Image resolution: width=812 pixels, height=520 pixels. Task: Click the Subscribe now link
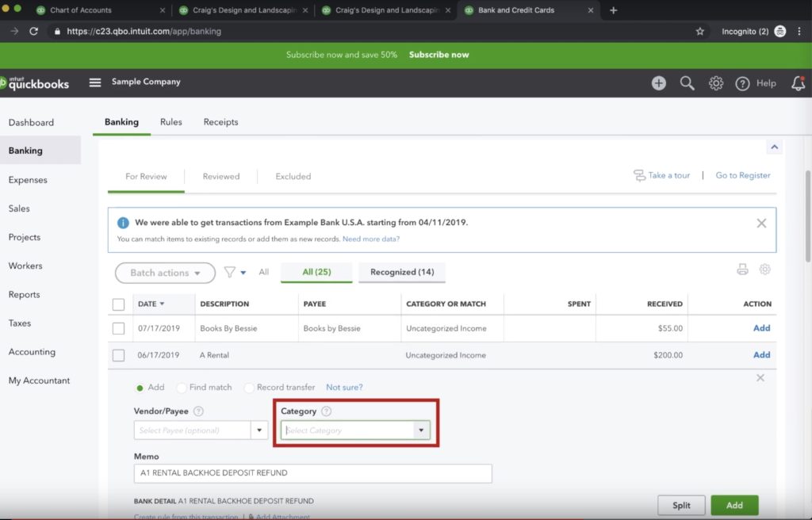click(439, 55)
